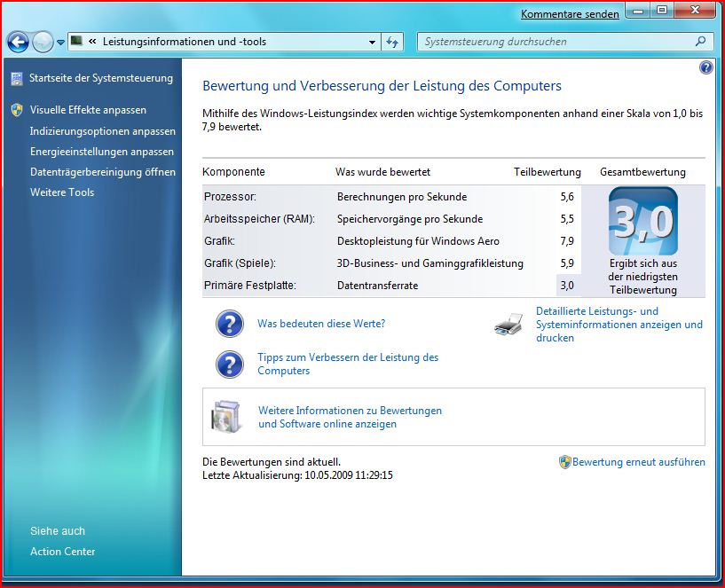
Task: Open Indizierungsoptionen anpassen
Action: point(103,131)
